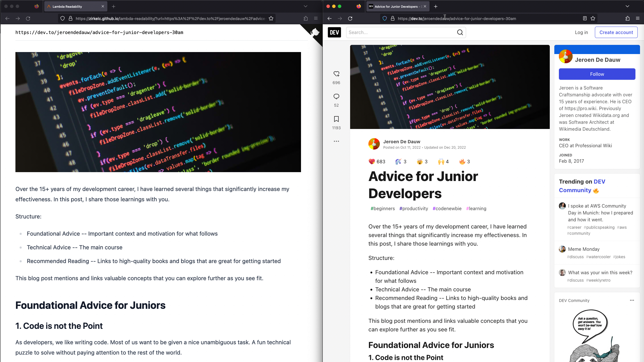The width and height of the screenshot is (644, 362).
Task: Bookmark this page with right window star
Action: click(x=593, y=19)
